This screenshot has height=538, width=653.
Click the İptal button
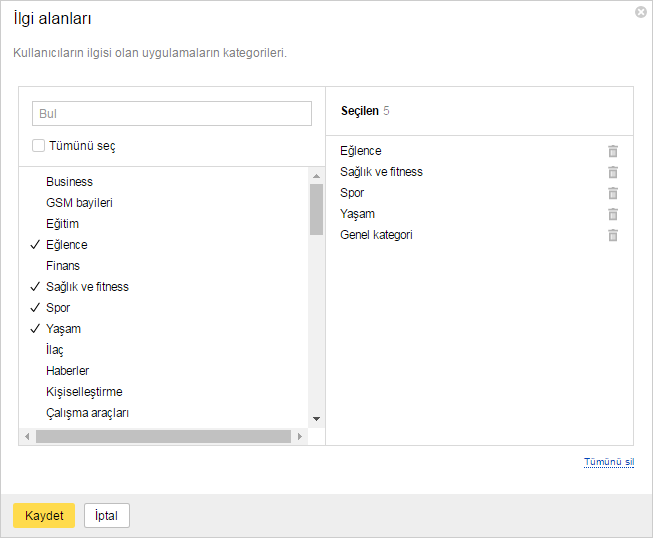(x=106, y=516)
